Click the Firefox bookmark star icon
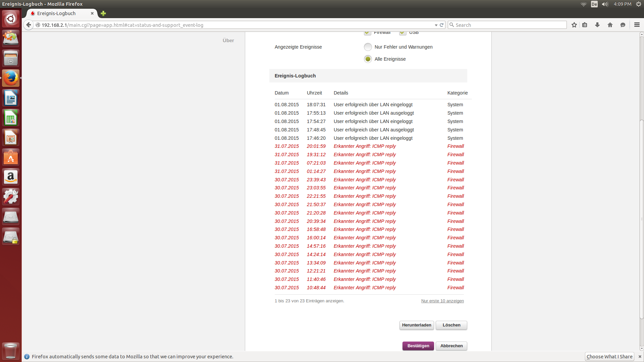Viewport: 644px width, 362px height. (574, 25)
